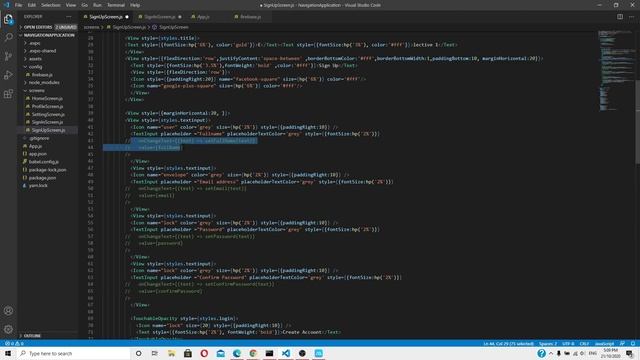
Task: Switch to App.js editor tab
Action: [x=203, y=17]
